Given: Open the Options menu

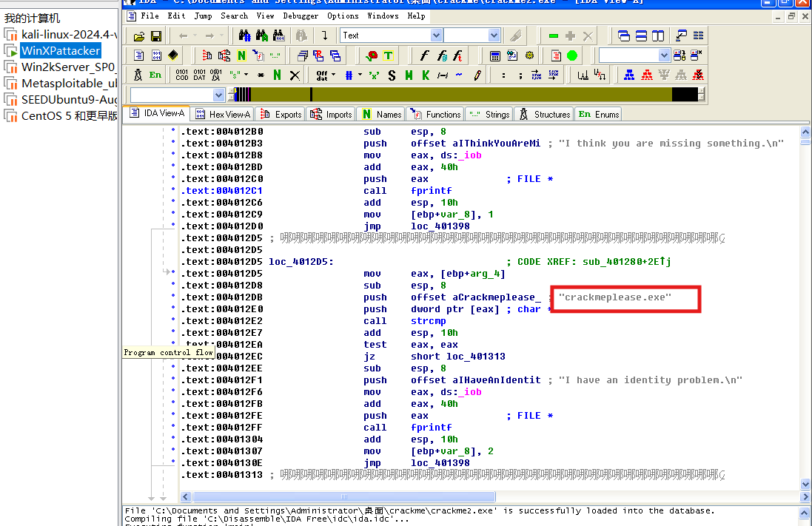Looking at the screenshot, I should point(342,16).
